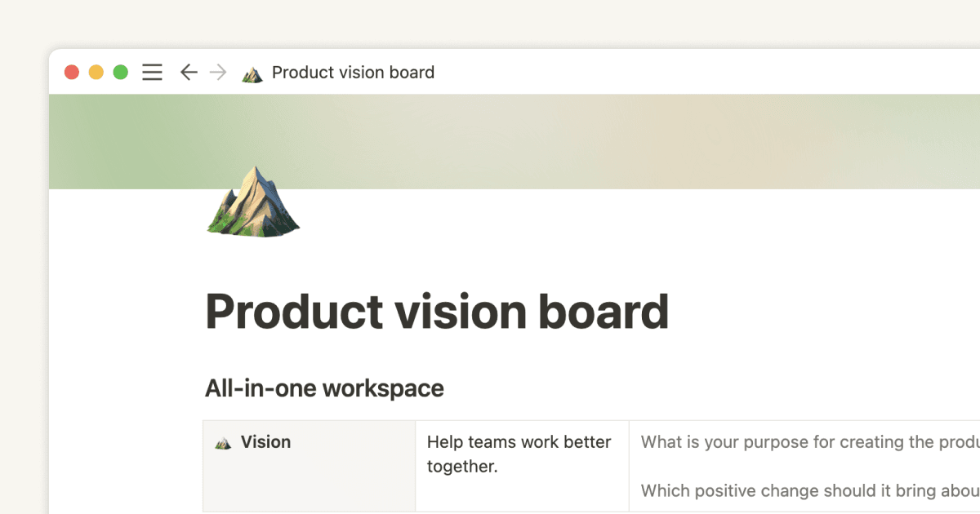This screenshot has width=980, height=514.
Task: Click inside the empty area below the Vision cell
Action: tap(310, 490)
